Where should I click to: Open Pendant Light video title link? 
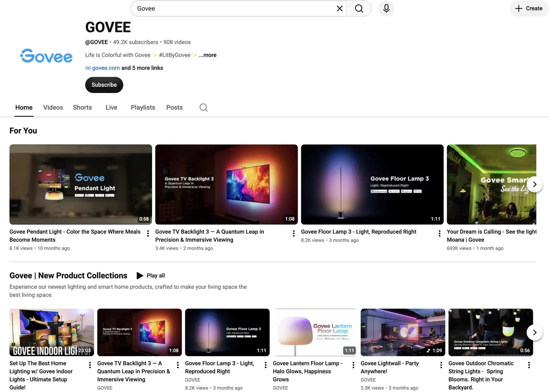pyautogui.click(x=75, y=236)
